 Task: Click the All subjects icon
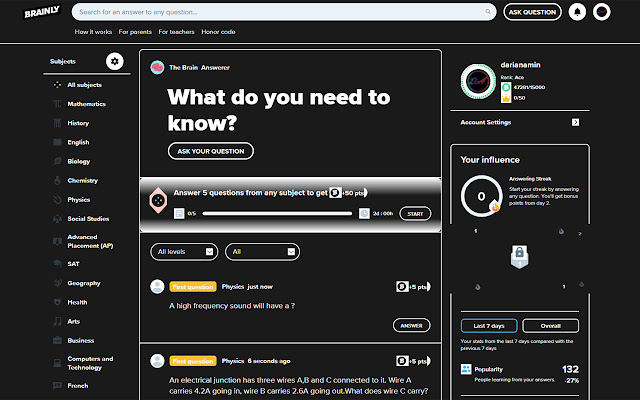(58, 84)
